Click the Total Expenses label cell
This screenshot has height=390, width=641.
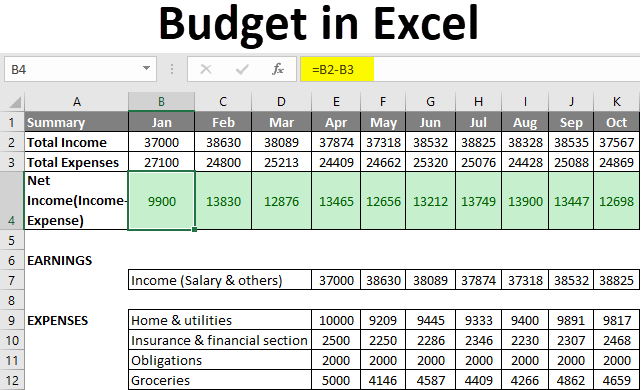click(x=76, y=162)
